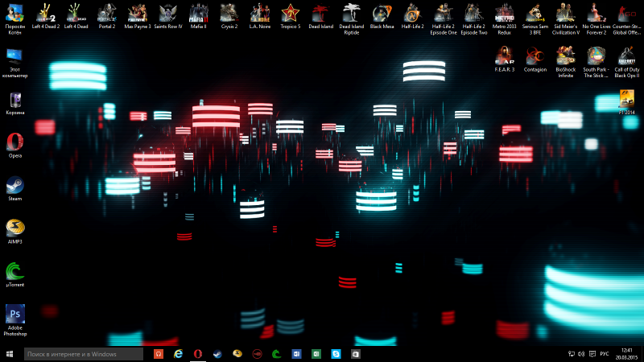Image resolution: width=644 pixels, height=362 pixels.
Task: Open the Windows Start menu button
Action: point(10,354)
